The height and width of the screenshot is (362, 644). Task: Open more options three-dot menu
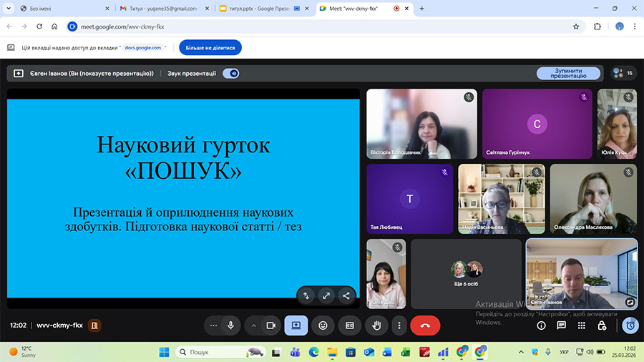click(x=400, y=326)
